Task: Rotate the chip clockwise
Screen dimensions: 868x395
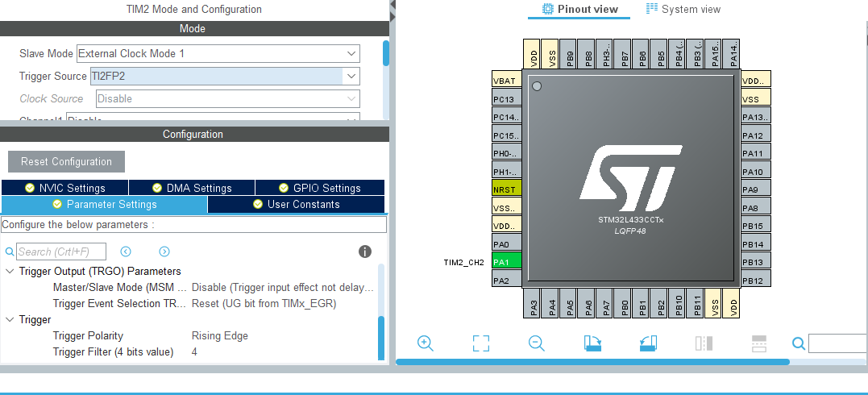Action: 593,343
